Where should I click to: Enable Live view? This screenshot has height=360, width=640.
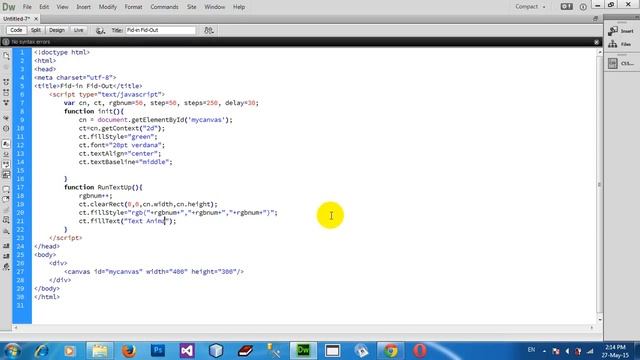click(x=78, y=30)
